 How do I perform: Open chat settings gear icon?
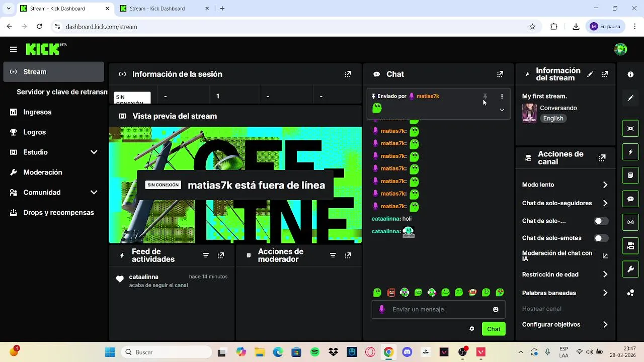471,329
